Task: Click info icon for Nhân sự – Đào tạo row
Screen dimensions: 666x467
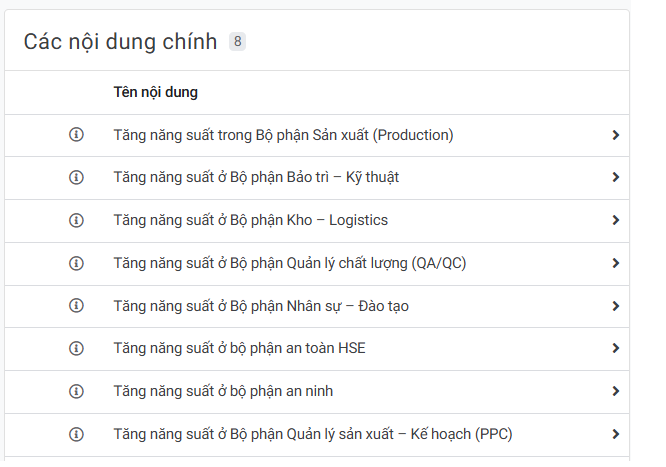Action: pyautogui.click(x=76, y=306)
